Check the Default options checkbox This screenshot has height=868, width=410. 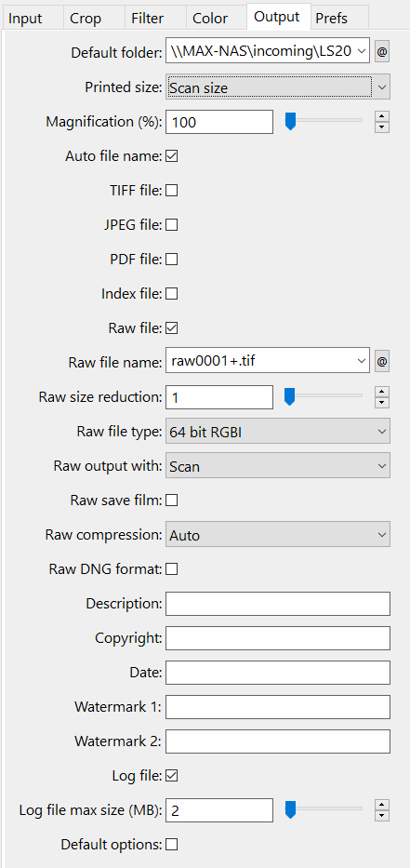point(171,844)
